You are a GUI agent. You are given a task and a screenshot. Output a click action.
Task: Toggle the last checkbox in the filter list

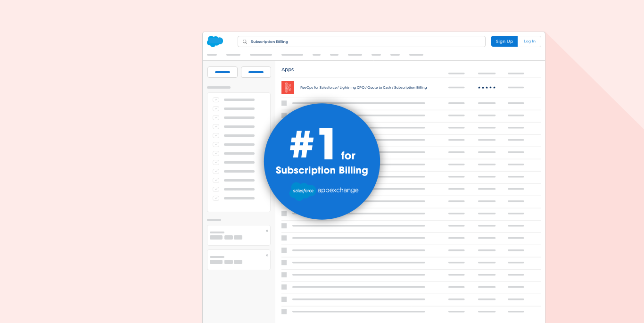pos(216,198)
